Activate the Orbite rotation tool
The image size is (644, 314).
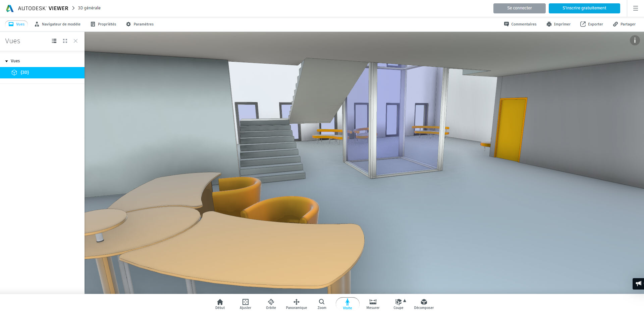271,304
